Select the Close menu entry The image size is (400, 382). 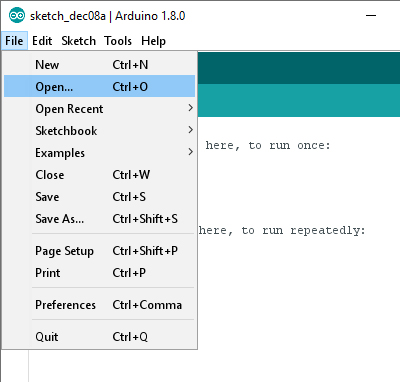click(x=99, y=175)
